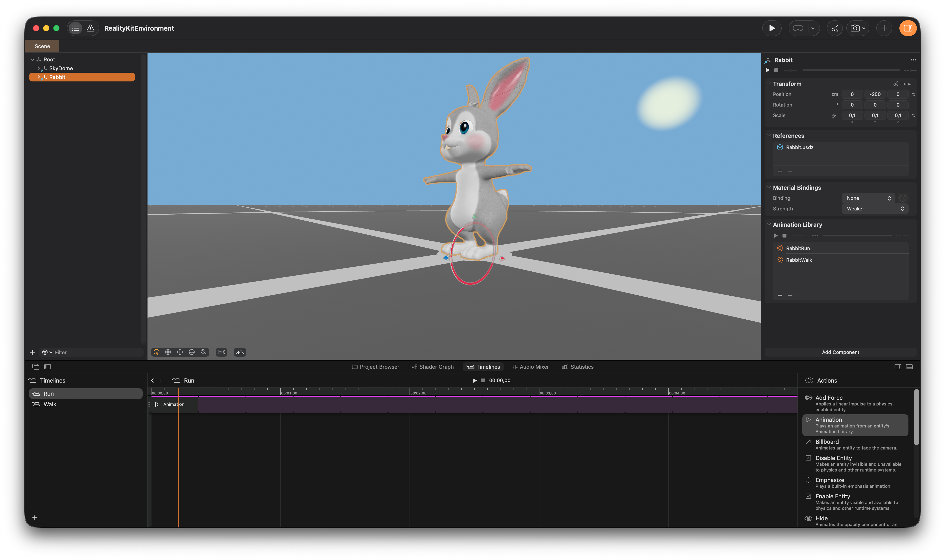Toggle the scale proportional link icon

[834, 116]
